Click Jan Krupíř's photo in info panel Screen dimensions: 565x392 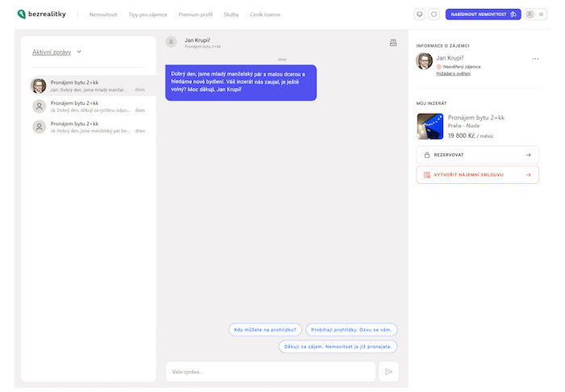pyautogui.click(x=425, y=62)
